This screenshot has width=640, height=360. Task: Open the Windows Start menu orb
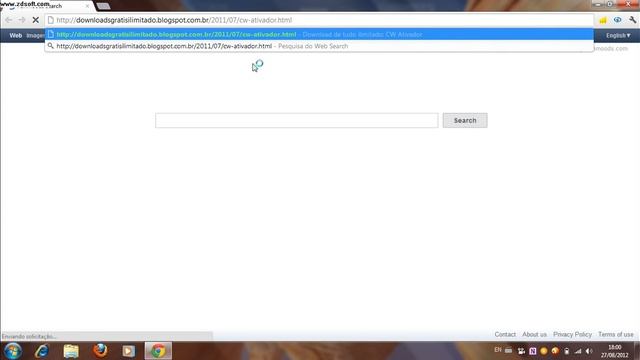coord(13,351)
